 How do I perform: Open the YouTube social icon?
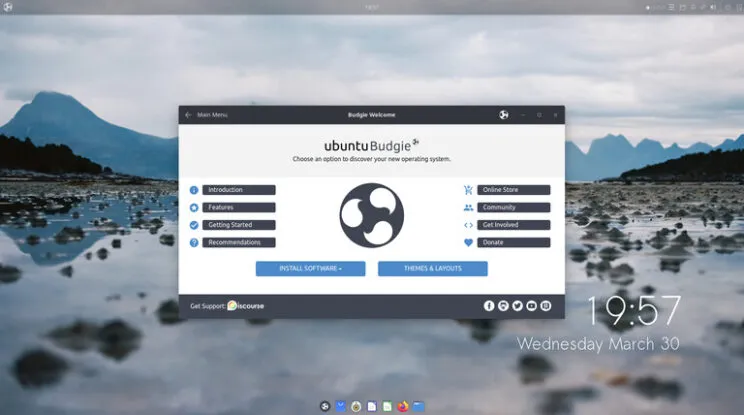tap(531, 306)
